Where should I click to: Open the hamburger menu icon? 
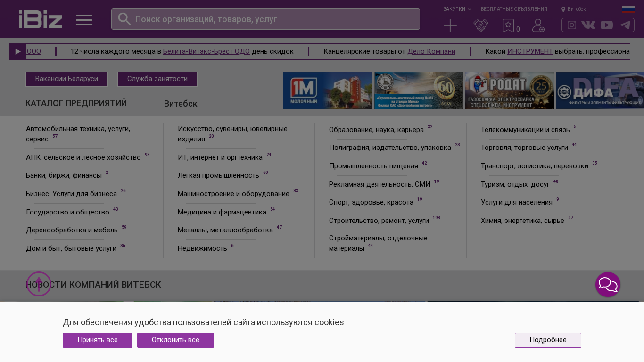point(84,20)
